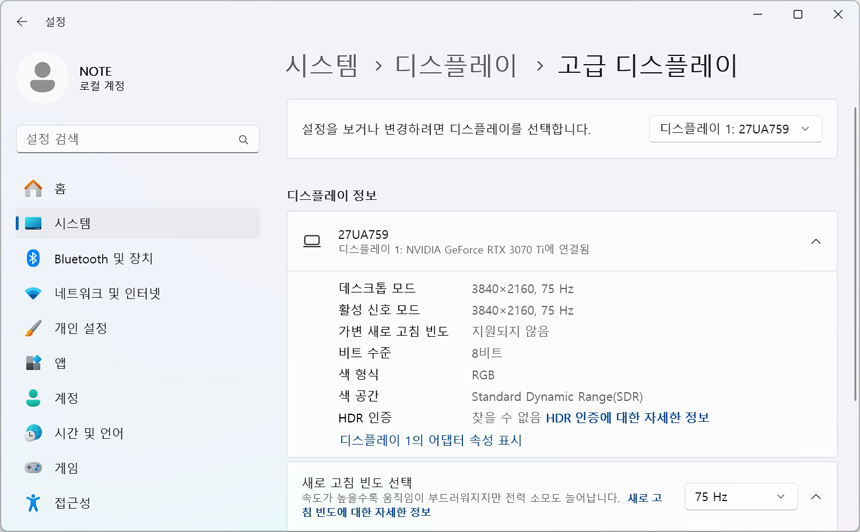The height and width of the screenshot is (532, 860).
Task: Open the 앱 apps icon
Action: pyautogui.click(x=33, y=363)
